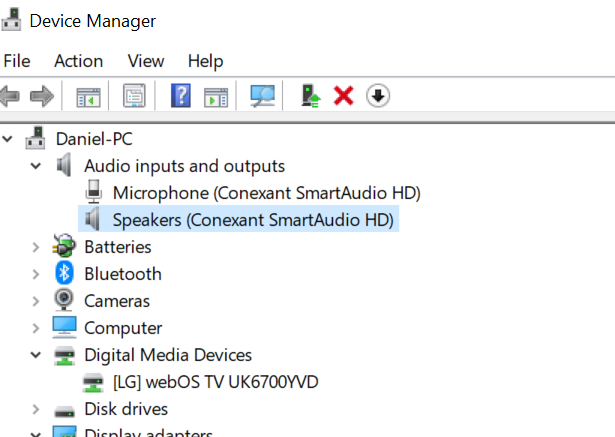Collapse the Audio inputs and outputs category

37,166
